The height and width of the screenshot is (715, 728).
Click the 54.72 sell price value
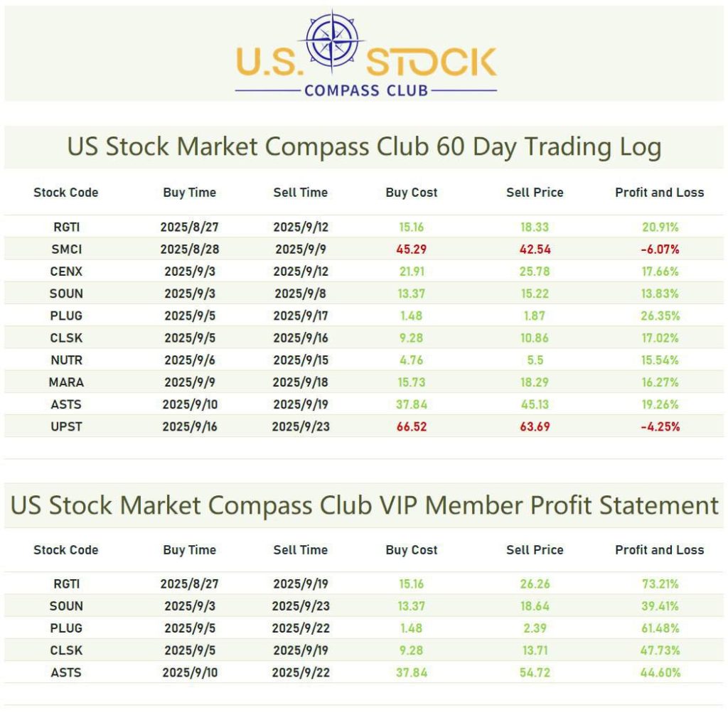pyautogui.click(x=535, y=672)
